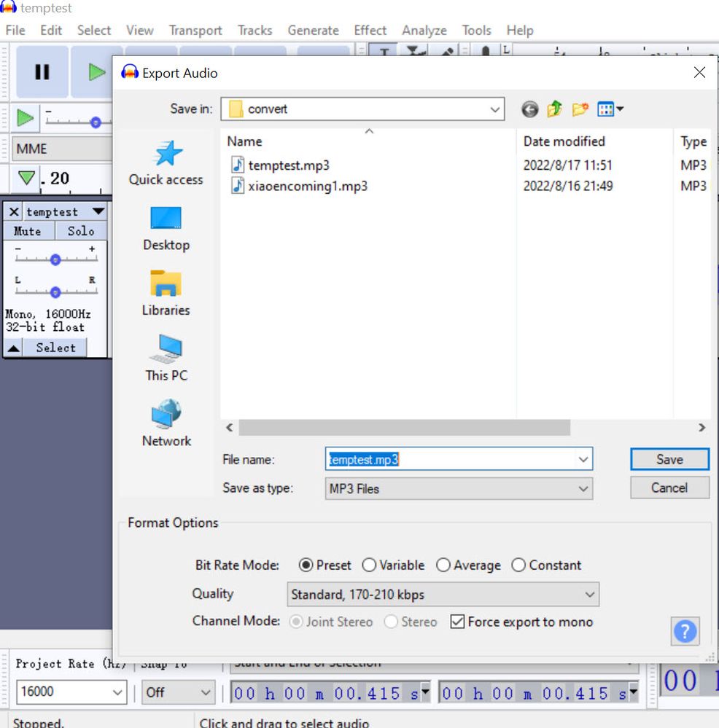Click the Pause button in Audacity toolbar

[x=42, y=72]
